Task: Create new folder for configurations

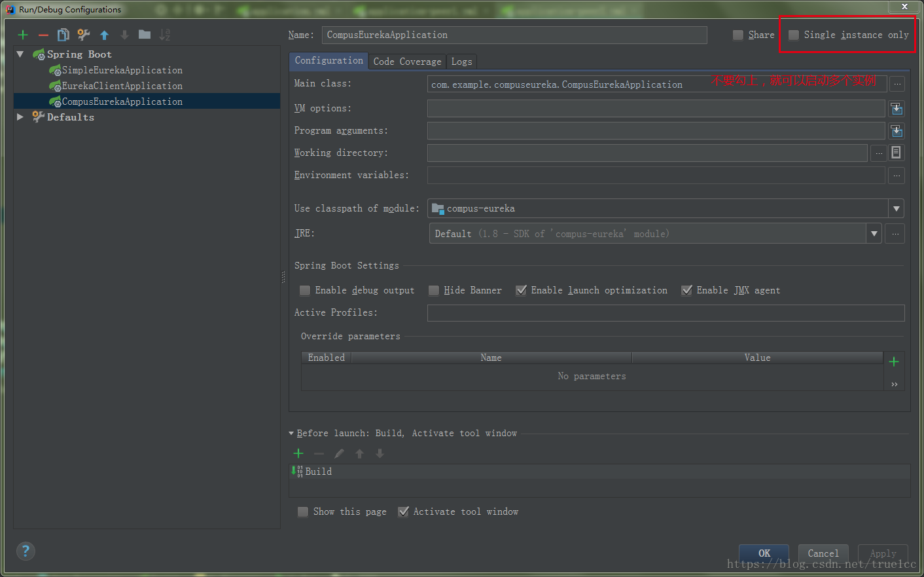Action: [145, 35]
